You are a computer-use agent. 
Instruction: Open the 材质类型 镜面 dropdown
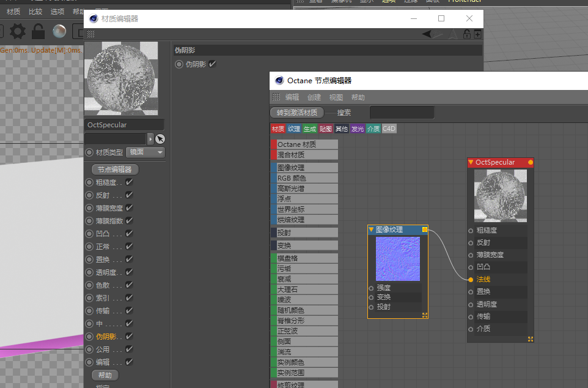pos(145,152)
